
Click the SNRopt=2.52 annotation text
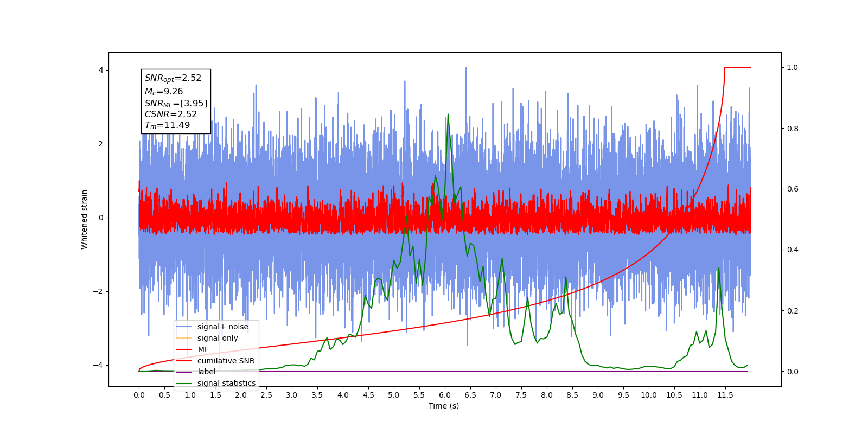pos(173,78)
